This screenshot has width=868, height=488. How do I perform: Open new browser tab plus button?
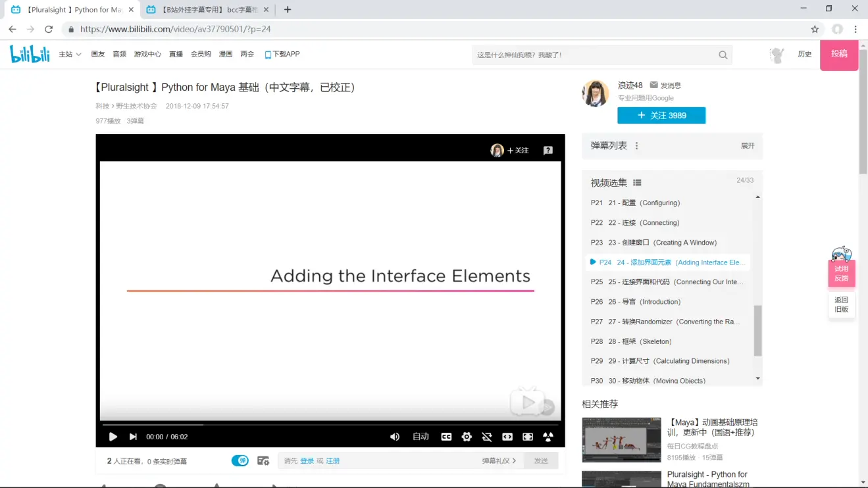point(287,10)
